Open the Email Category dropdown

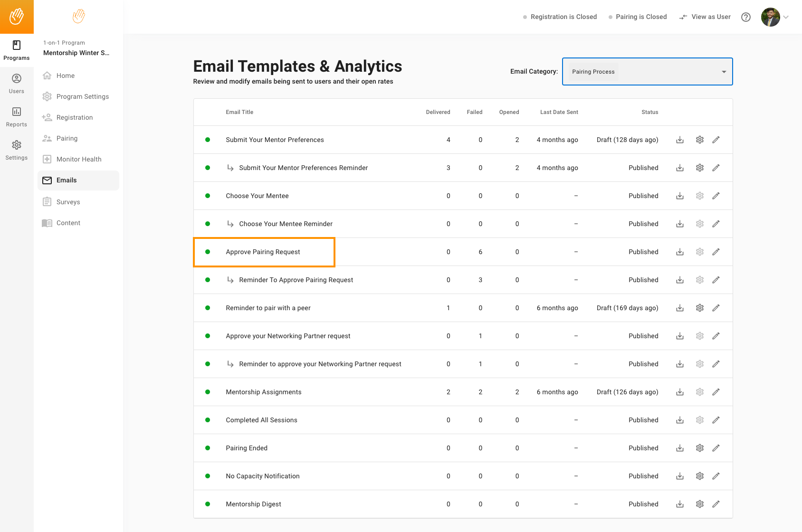(x=647, y=72)
